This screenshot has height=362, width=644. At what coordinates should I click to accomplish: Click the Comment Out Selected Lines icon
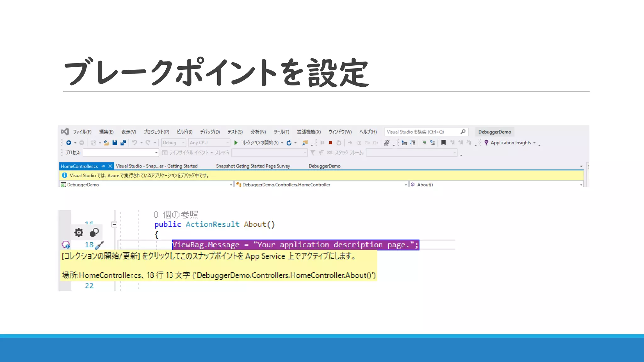tap(424, 143)
